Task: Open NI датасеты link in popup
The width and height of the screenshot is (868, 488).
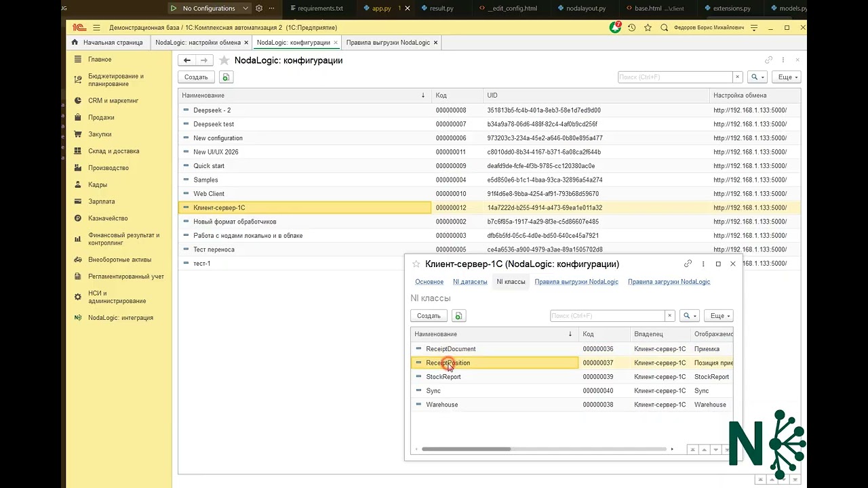Action: [470, 281]
